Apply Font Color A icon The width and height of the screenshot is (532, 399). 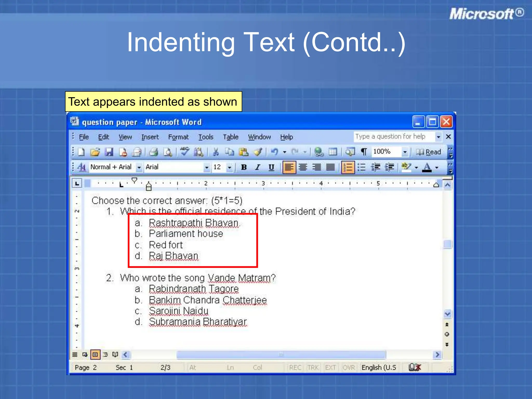click(427, 167)
